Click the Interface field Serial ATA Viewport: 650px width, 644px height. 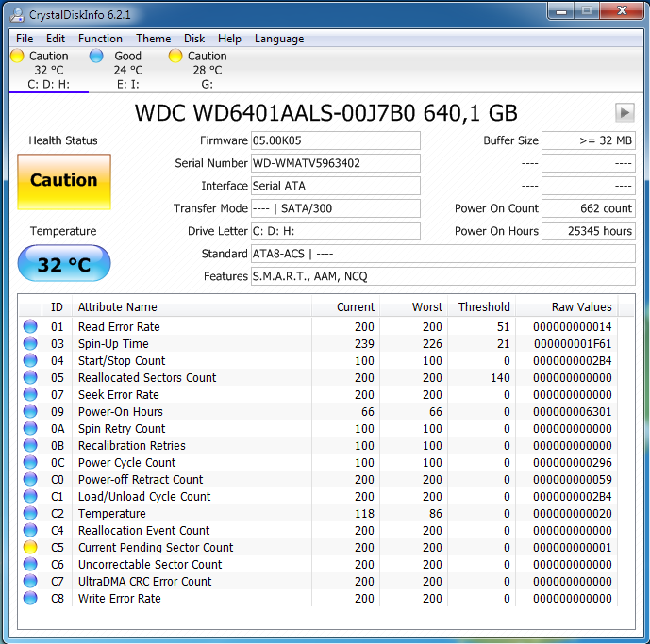[x=335, y=186]
